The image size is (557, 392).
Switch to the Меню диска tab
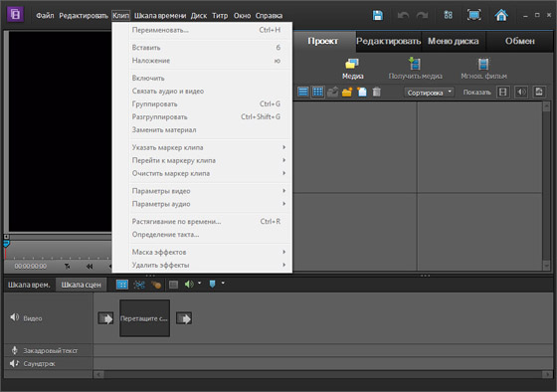(454, 41)
